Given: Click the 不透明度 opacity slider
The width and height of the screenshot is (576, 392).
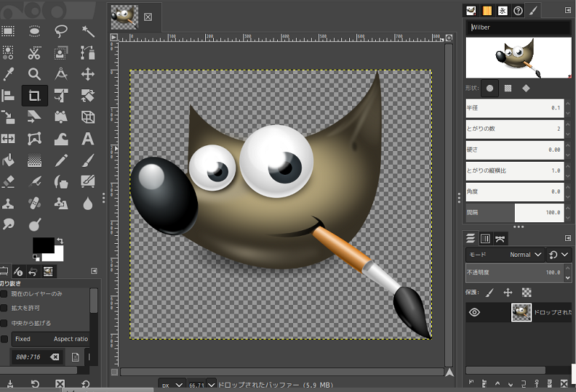Looking at the screenshot, I should click(x=514, y=273).
